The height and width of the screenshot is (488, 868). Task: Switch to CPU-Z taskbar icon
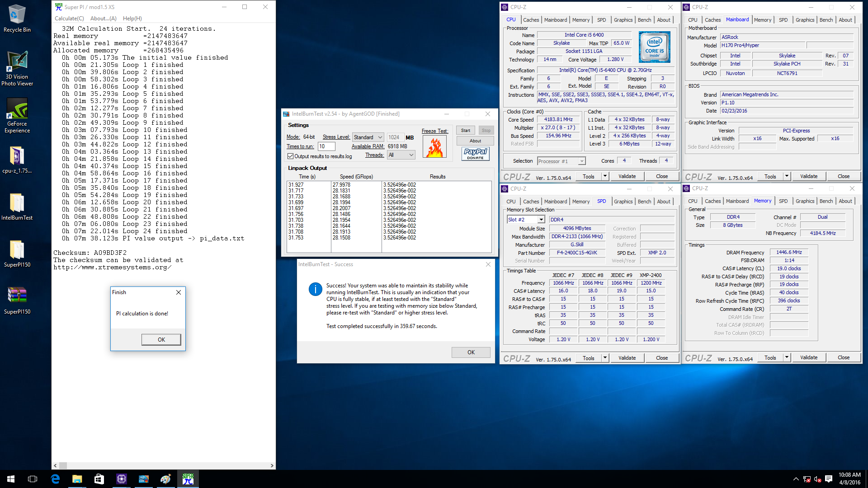(x=121, y=479)
